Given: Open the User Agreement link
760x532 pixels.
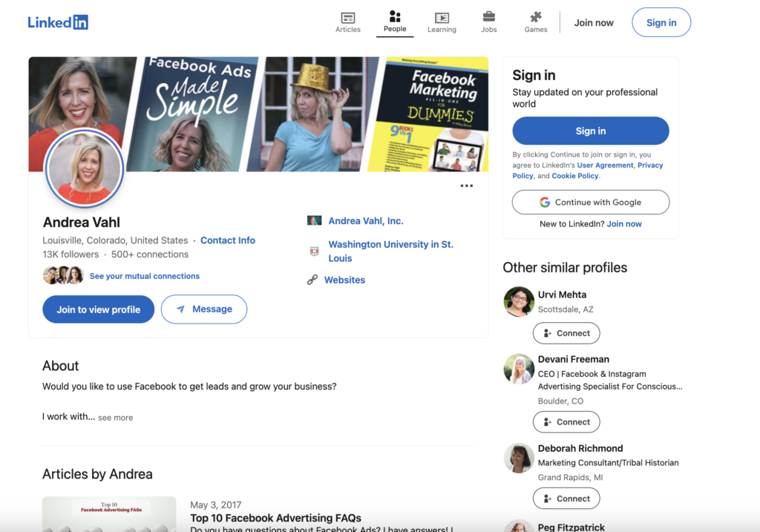Looking at the screenshot, I should [x=605, y=165].
